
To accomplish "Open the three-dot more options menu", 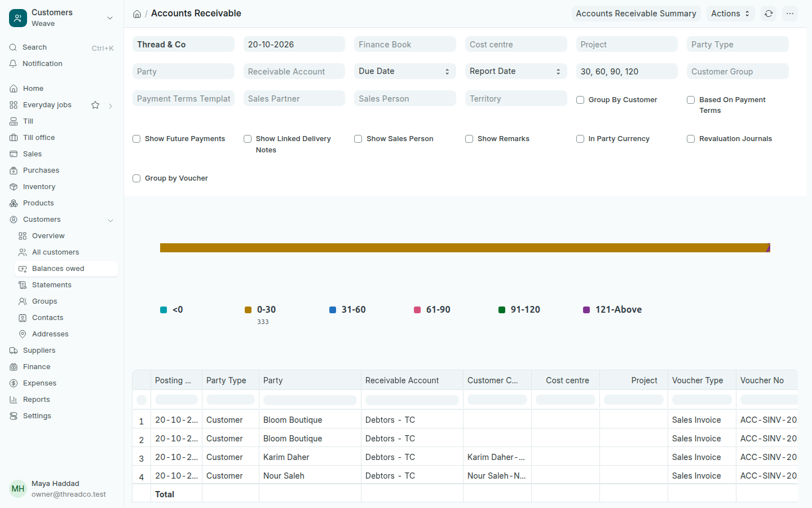I will point(790,14).
